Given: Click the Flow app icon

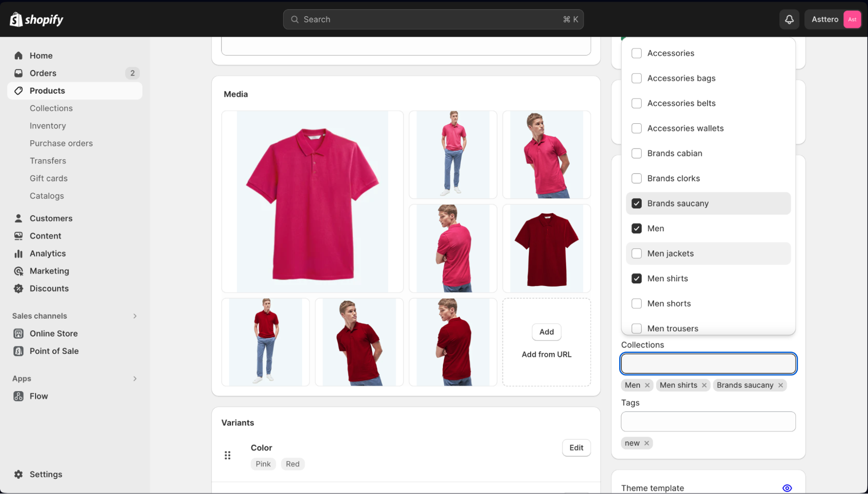Looking at the screenshot, I should pos(18,396).
